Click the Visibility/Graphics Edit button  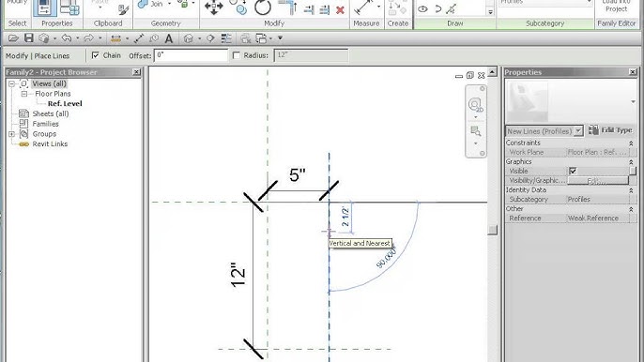click(598, 181)
